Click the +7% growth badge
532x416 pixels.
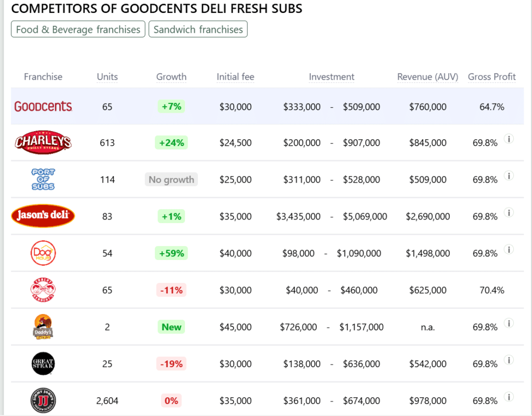[171, 107]
